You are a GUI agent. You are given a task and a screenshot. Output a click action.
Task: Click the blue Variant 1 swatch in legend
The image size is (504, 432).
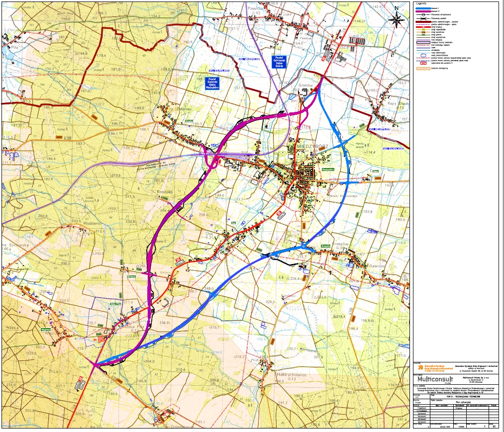coord(423,9)
